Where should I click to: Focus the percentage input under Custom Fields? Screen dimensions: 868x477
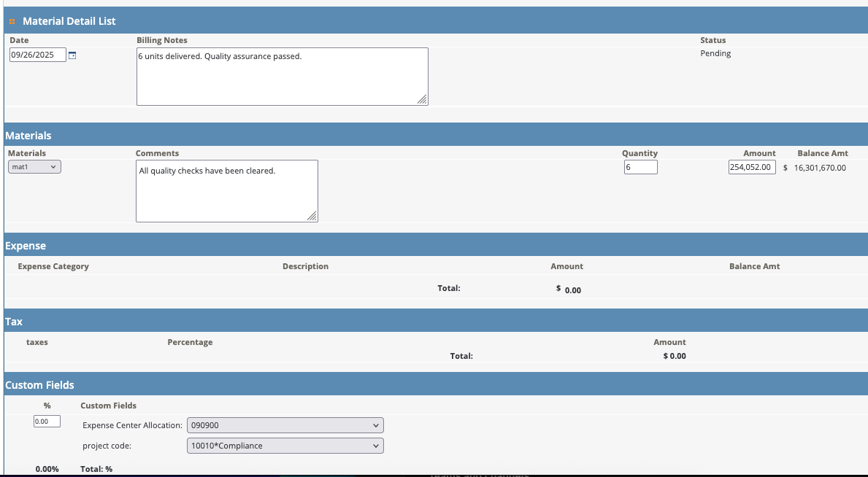point(47,422)
